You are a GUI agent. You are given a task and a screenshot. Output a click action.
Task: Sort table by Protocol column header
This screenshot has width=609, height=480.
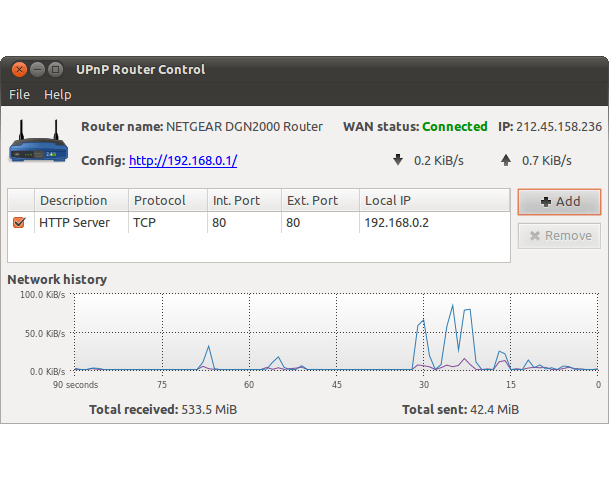[168, 200]
